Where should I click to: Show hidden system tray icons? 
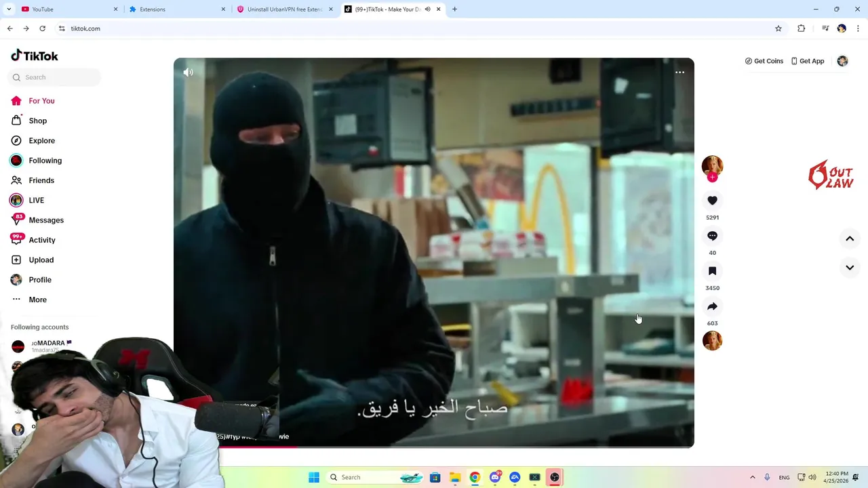[x=752, y=477]
